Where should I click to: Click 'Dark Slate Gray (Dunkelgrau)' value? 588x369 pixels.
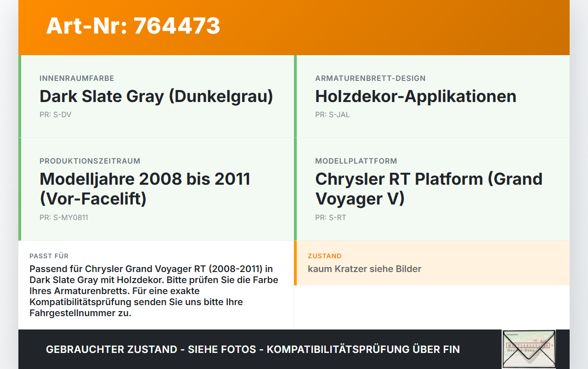click(x=156, y=96)
